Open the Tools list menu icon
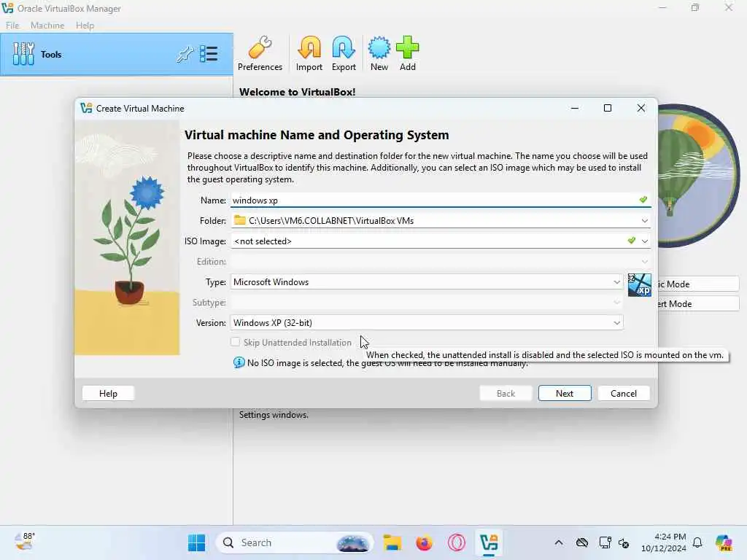Viewport: 747px width, 560px height. pos(209,54)
